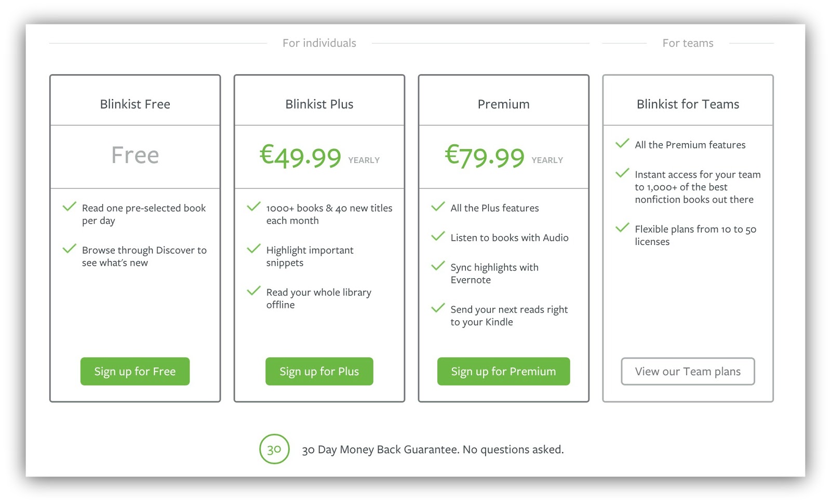Click the 30 Day Money Back Guarantee text

[433, 449]
